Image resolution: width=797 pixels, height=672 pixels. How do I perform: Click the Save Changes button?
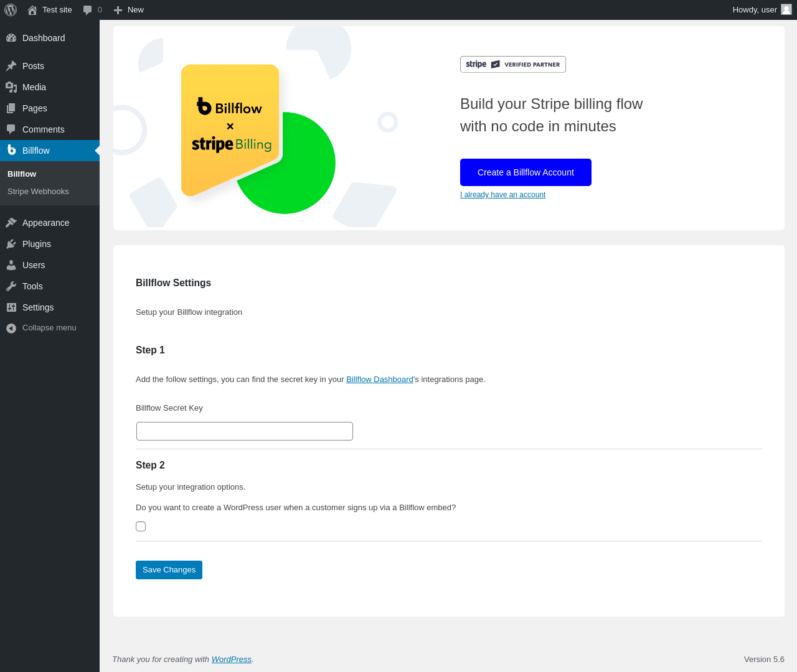[x=169, y=570]
